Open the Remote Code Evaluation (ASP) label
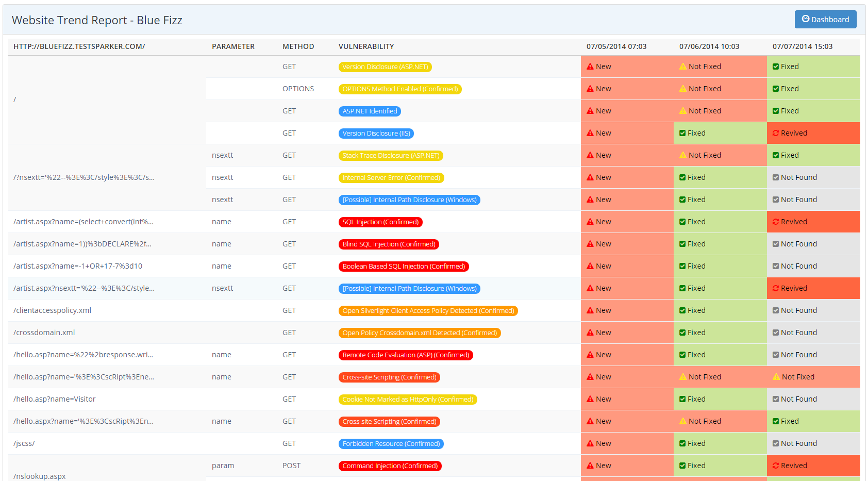This screenshot has height=481, width=868. (x=406, y=355)
